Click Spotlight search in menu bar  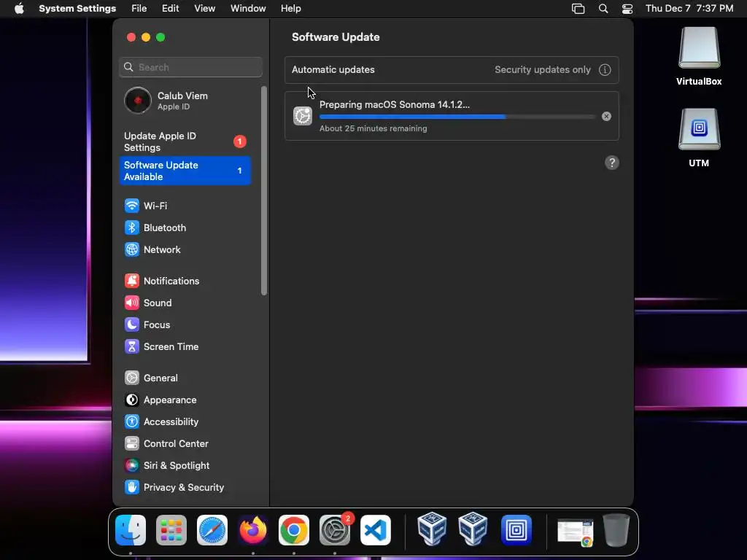[x=603, y=9]
